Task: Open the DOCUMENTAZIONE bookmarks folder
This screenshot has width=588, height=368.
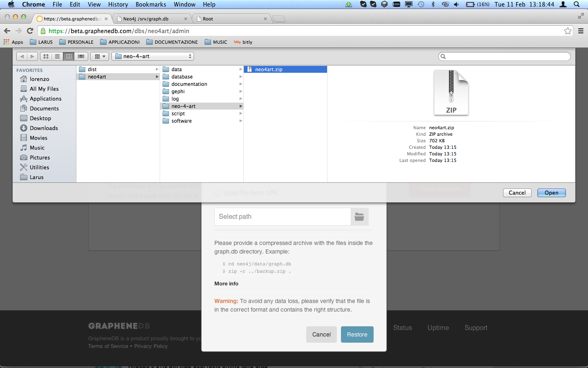Action: point(172,42)
